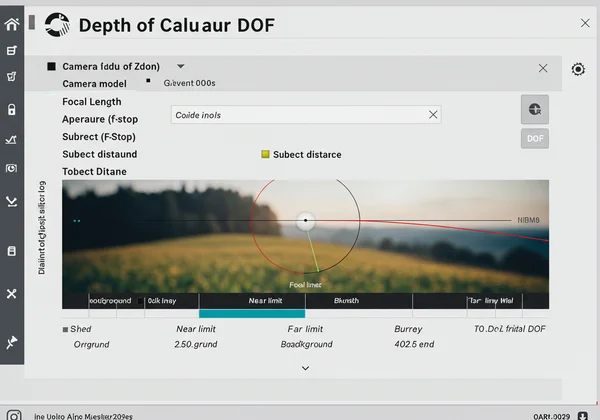Click the crossed tools sidebar icon
Viewport: 600px width, 420px height.
tap(12, 293)
